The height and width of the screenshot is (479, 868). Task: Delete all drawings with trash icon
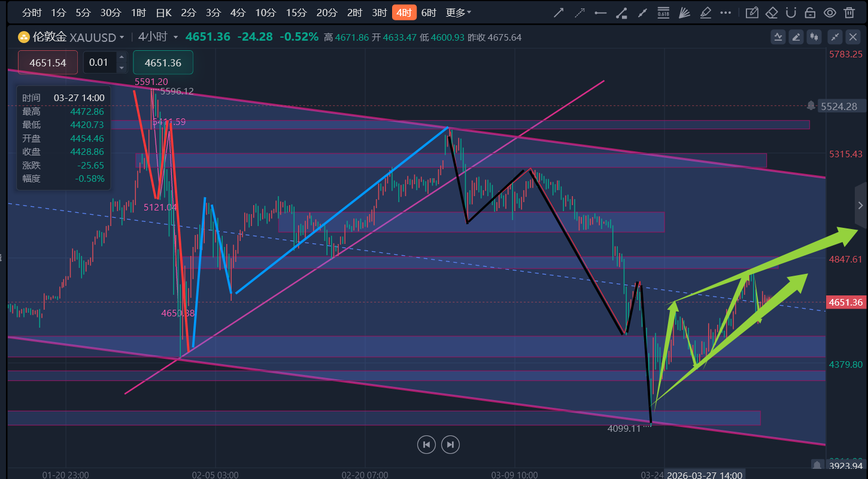click(849, 13)
